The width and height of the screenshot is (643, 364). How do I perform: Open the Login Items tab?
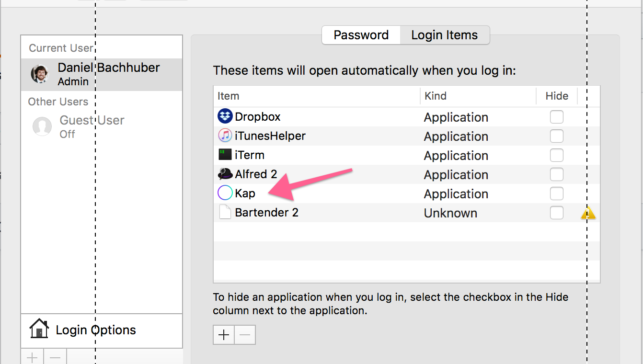coord(445,35)
